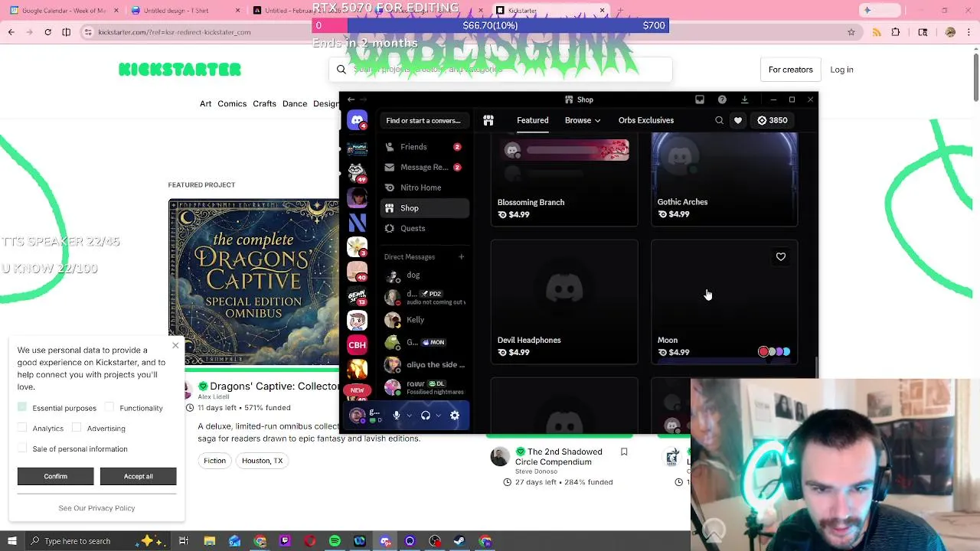980x551 pixels.
Task: Check the Analytics checkbox
Action: (22, 428)
